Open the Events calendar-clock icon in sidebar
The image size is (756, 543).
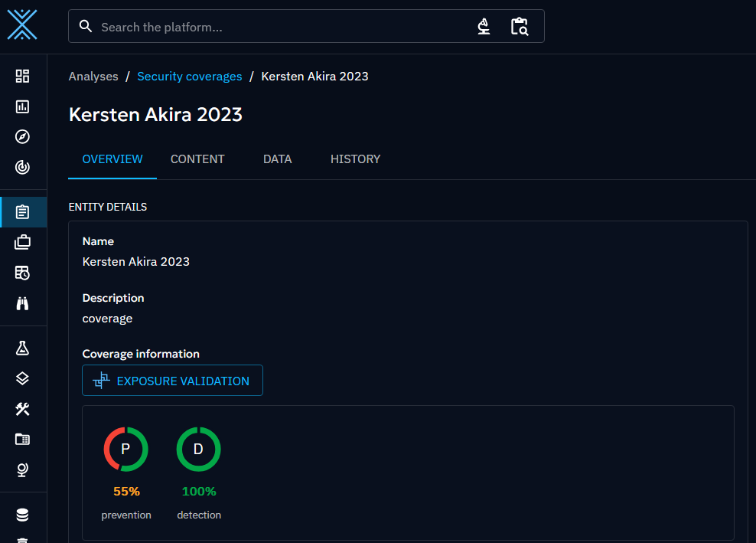point(22,273)
